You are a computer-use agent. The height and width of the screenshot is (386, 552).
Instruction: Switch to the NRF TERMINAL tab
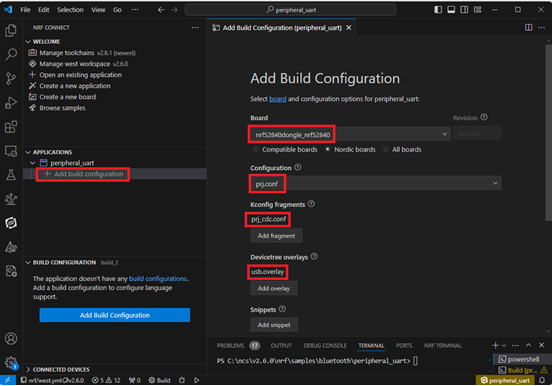coord(443,345)
